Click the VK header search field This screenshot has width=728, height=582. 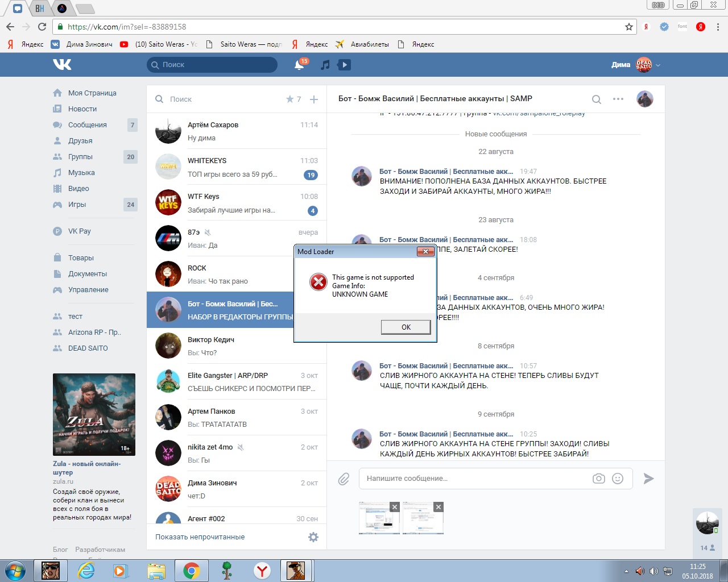pos(212,65)
